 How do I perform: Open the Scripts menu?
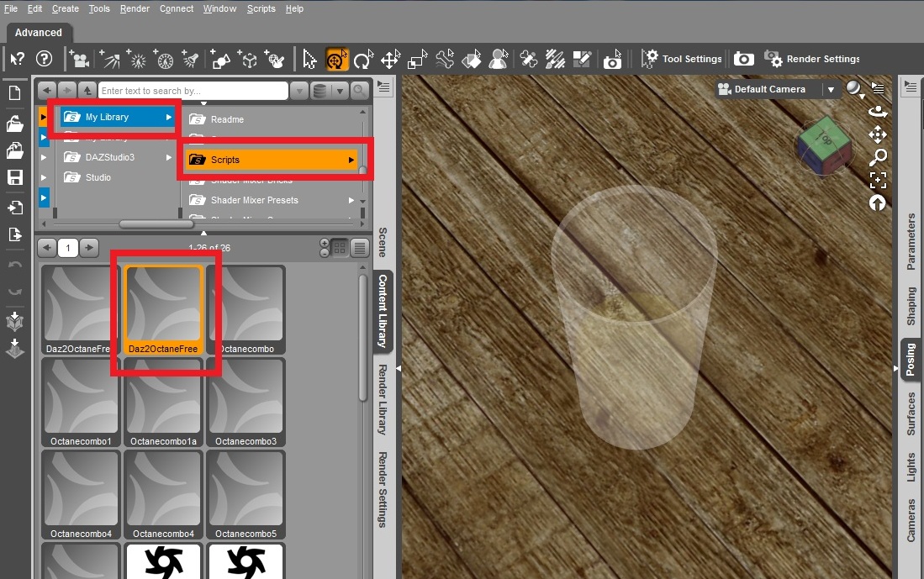(261, 9)
